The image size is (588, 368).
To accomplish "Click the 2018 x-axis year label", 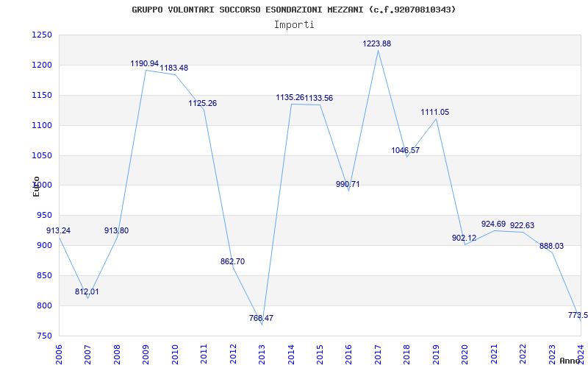I will pyautogui.click(x=407, y=354).
